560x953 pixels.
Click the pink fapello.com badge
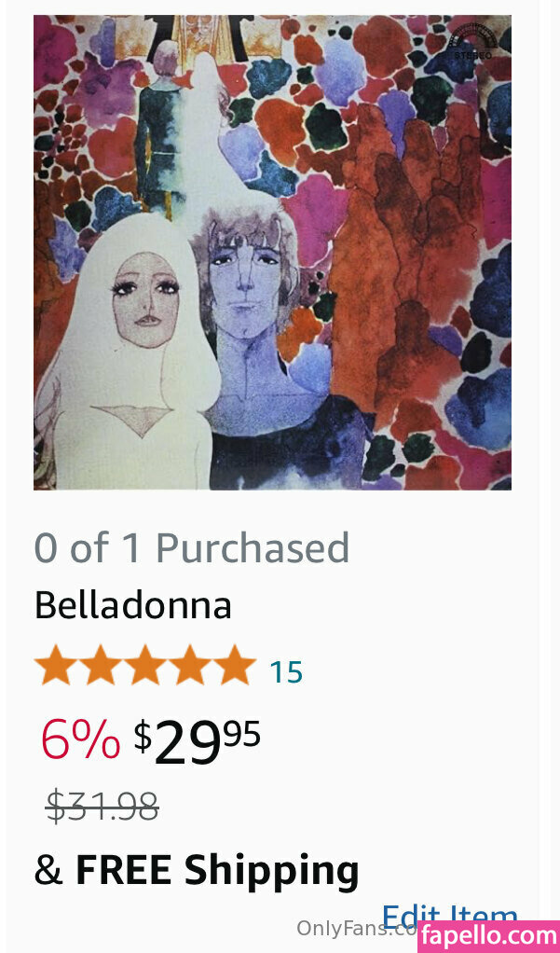click(488, 935)
